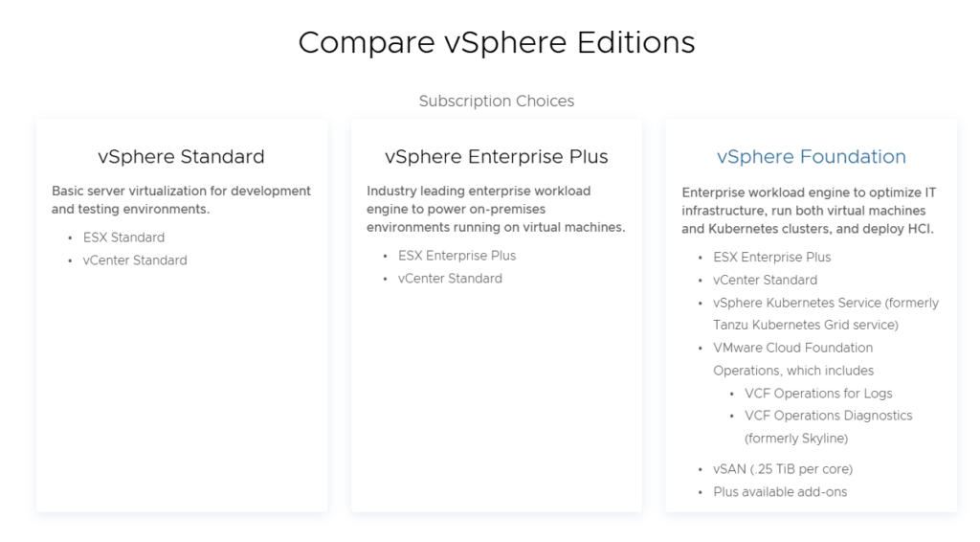The image size is (980, 542).
Task: Click Plus available add-ons item
Action: click(780, 492)
